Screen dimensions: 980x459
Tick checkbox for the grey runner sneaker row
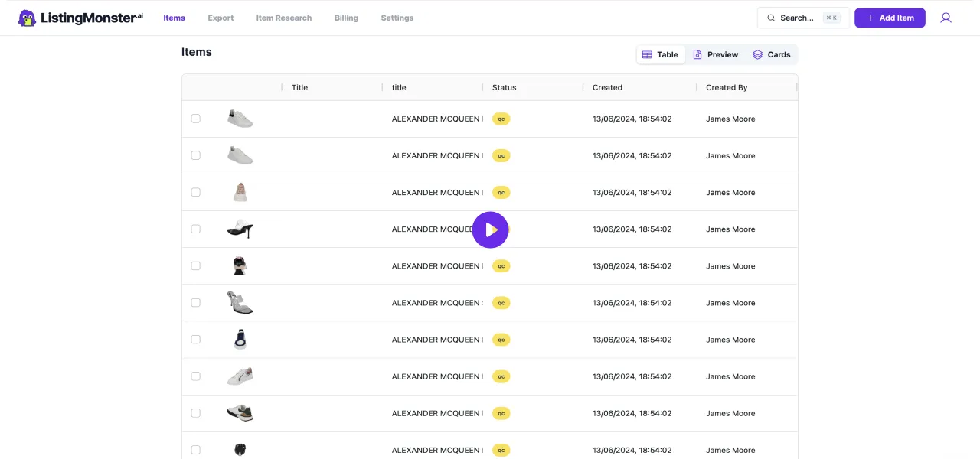[195, 412]
